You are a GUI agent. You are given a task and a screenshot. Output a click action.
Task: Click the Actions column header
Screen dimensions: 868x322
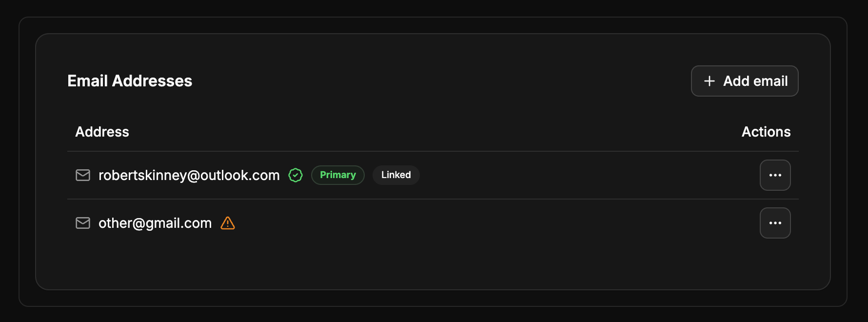coord(766,132)
